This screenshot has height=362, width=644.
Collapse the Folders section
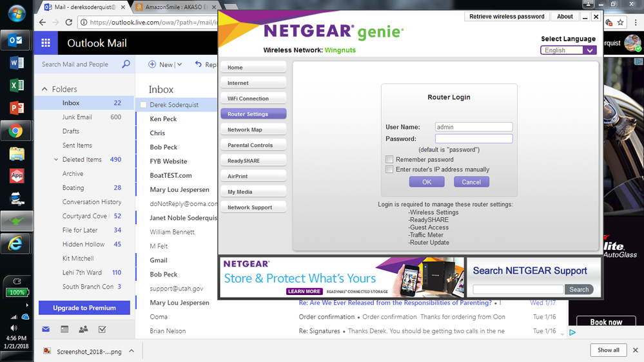[x=44, y=89]
